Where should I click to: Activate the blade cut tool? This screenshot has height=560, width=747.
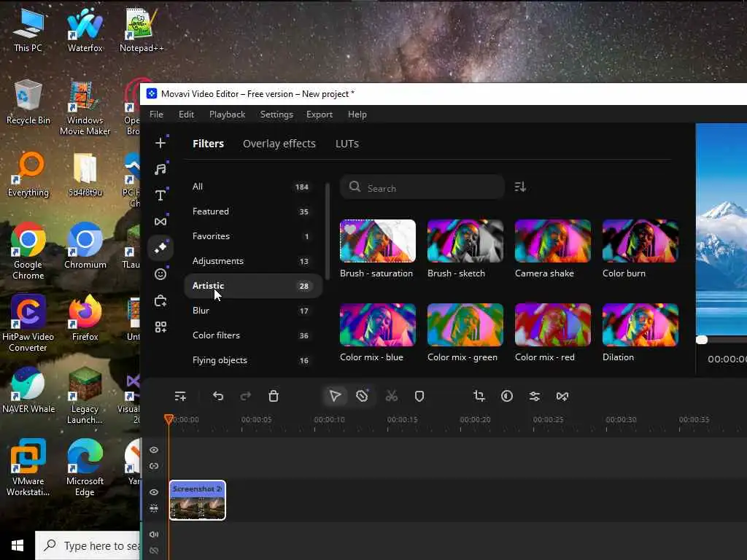tap(362, 396)
